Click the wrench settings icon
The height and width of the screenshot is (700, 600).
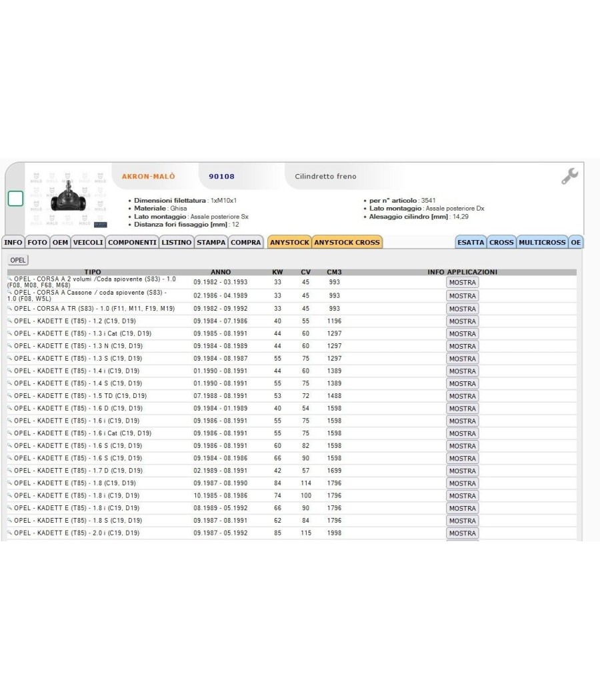(569, 176)
